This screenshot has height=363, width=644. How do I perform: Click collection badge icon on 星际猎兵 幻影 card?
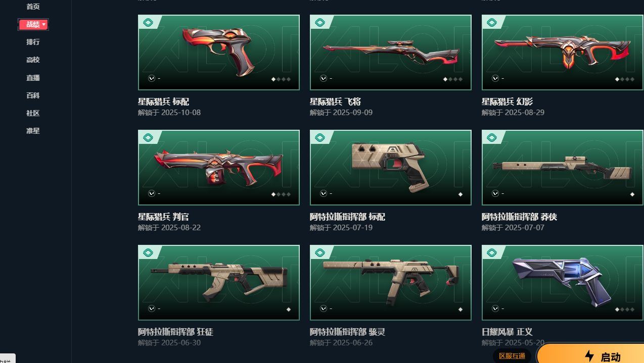(x=492, y=23)
